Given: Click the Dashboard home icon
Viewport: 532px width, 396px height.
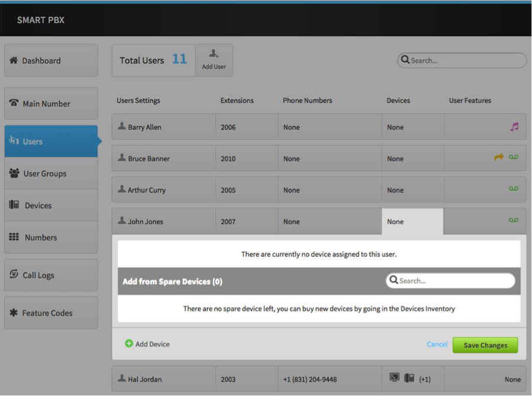Looking at the screenshot, I should click(14, 60).
